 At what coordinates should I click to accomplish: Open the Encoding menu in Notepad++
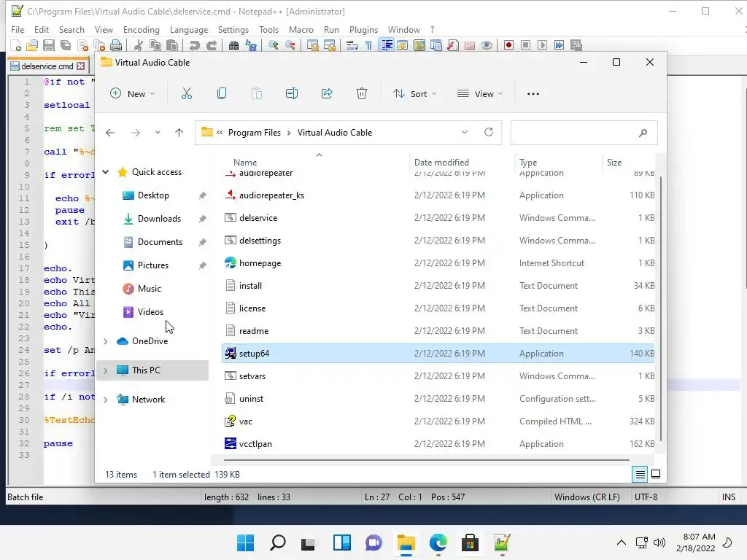click(142, 29)
